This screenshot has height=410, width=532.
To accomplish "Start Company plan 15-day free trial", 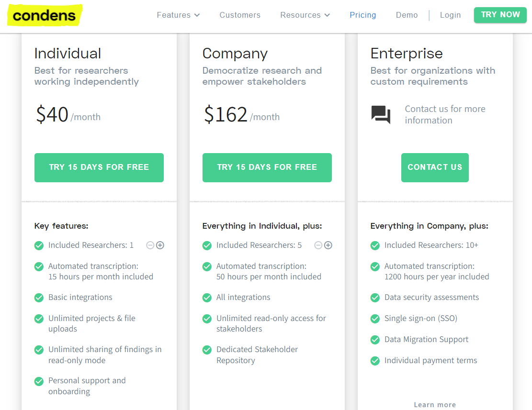I will pyautogui.click(x=267, y=167).
